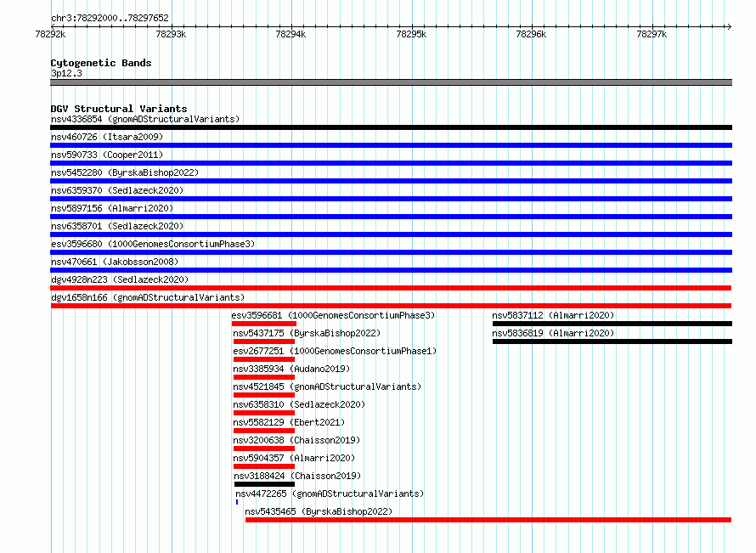This screenshot has width=756, height=553.
Task: Click esv3596680 1000GenomesConsortiumPhase3 label
Action: 153,244
